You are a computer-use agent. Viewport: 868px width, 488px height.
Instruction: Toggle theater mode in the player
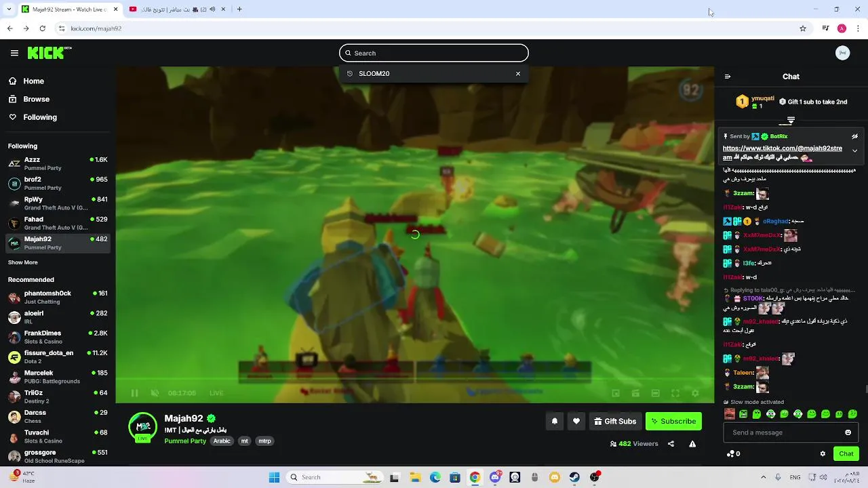click(655, 393)
